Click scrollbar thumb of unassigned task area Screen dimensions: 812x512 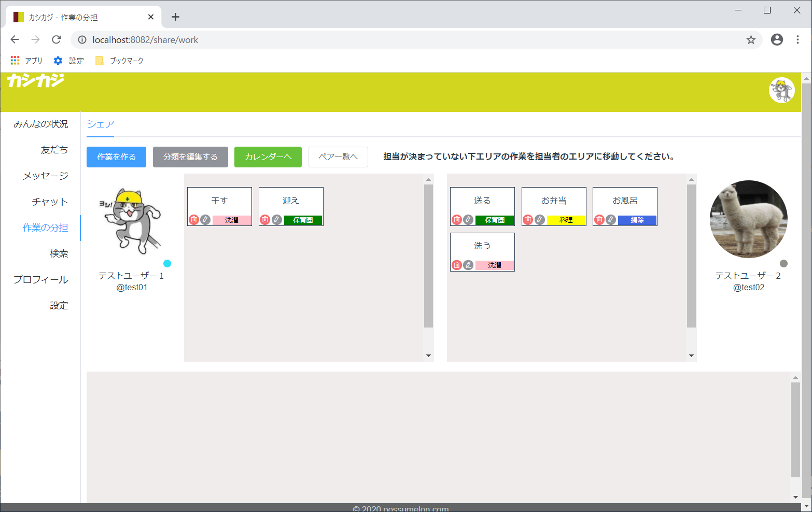795,430
